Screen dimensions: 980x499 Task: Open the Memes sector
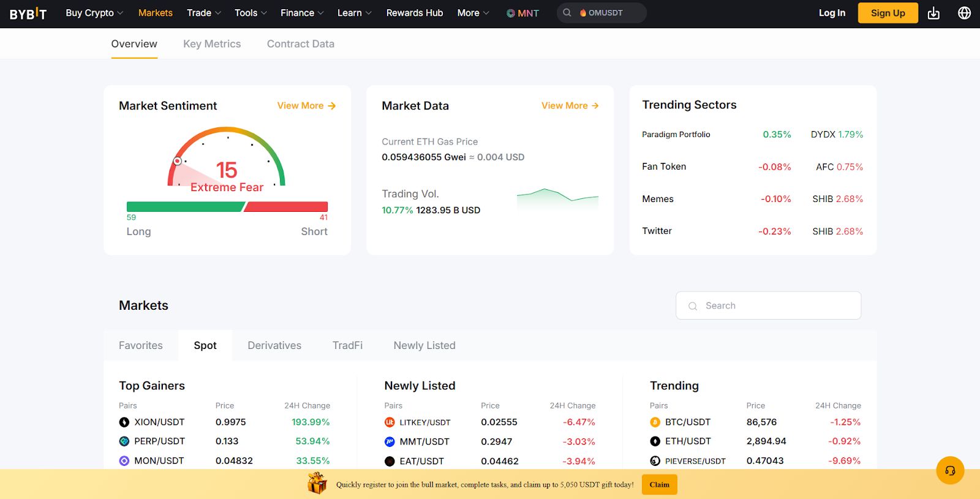pos(658,199)
